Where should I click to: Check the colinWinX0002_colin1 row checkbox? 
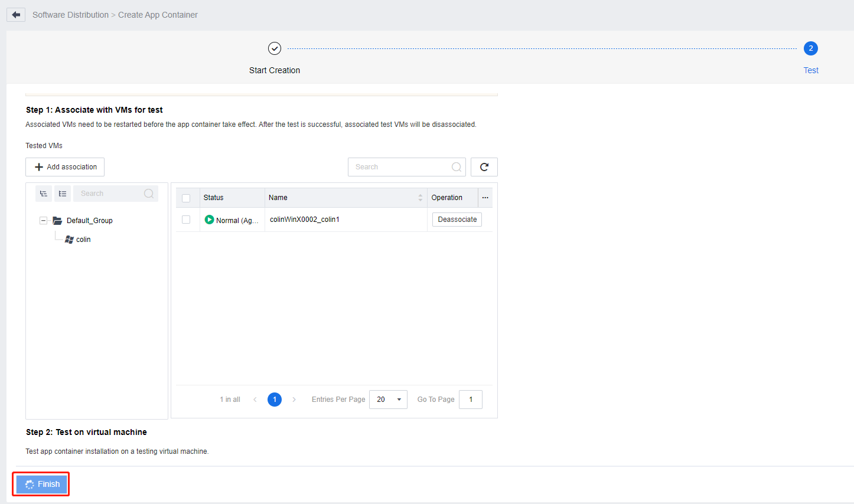186,220
